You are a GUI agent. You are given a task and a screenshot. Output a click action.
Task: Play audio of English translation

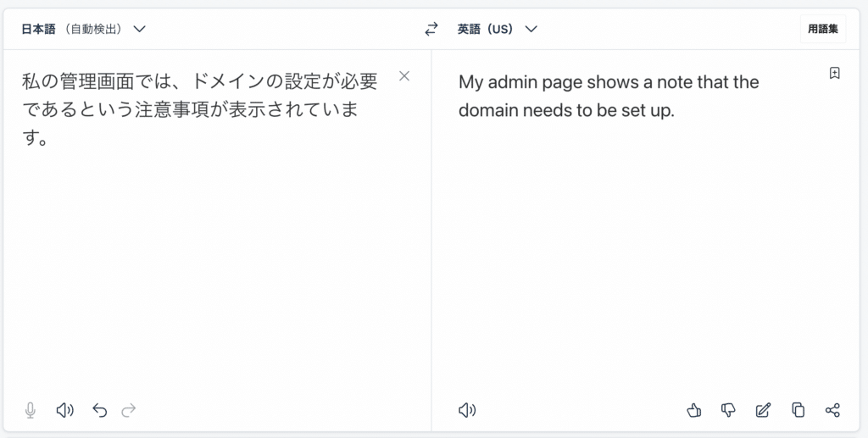point(467,410)
